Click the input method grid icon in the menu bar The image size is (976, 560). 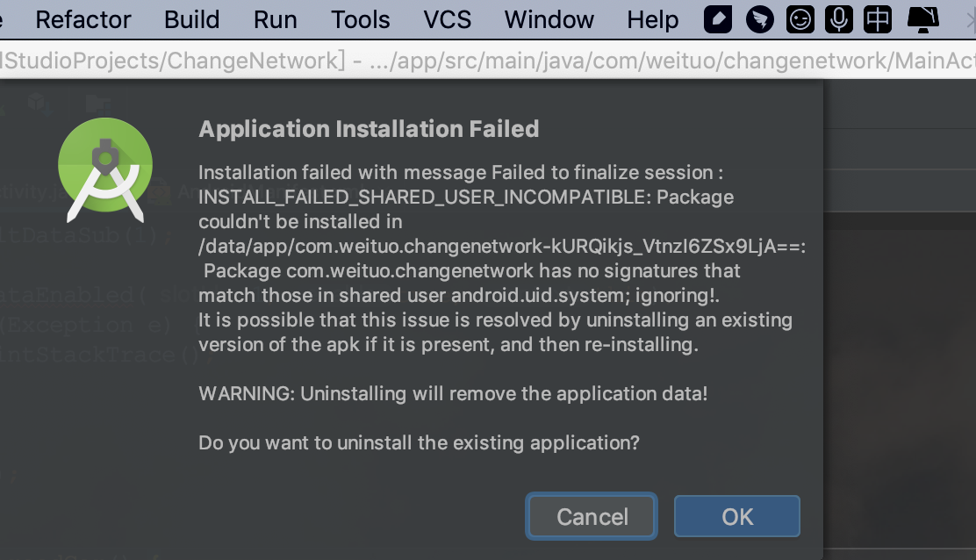pyautogui.click(x=878, y=18)
